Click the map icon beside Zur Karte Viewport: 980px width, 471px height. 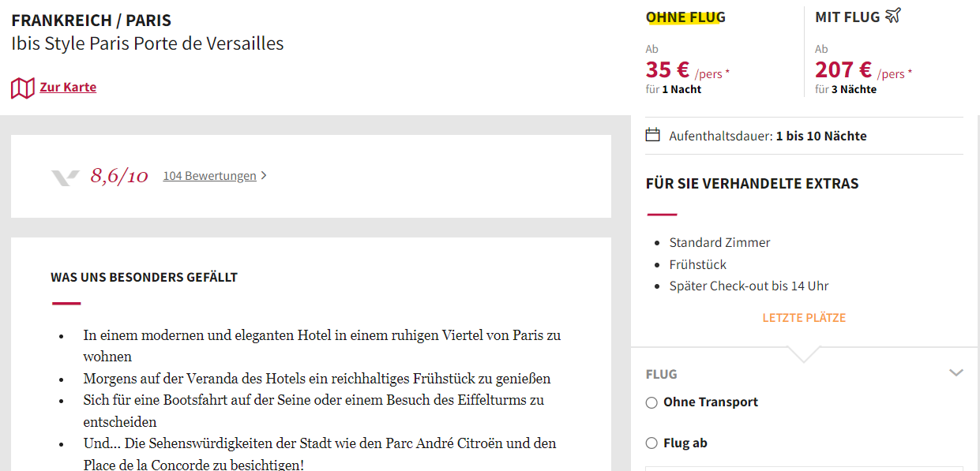[x=22, y=88]
